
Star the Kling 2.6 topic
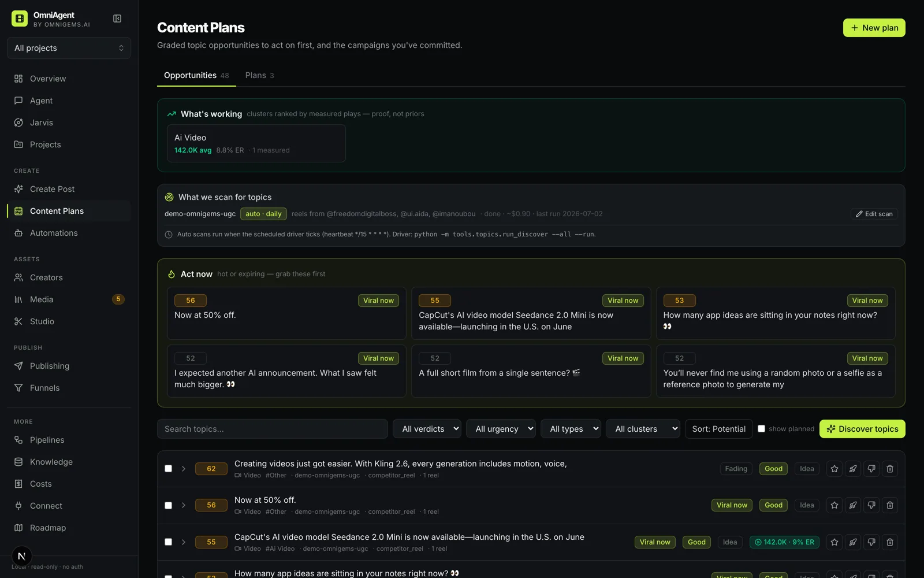[834, 469]
